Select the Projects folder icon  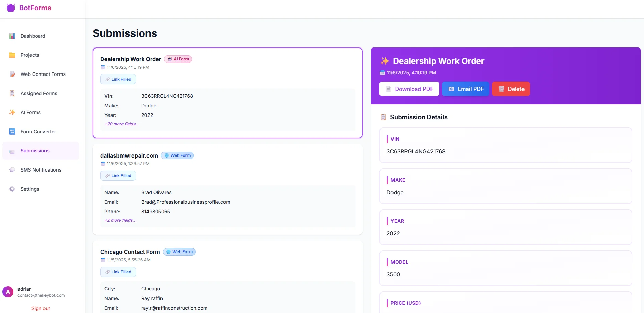pos(12,55)
